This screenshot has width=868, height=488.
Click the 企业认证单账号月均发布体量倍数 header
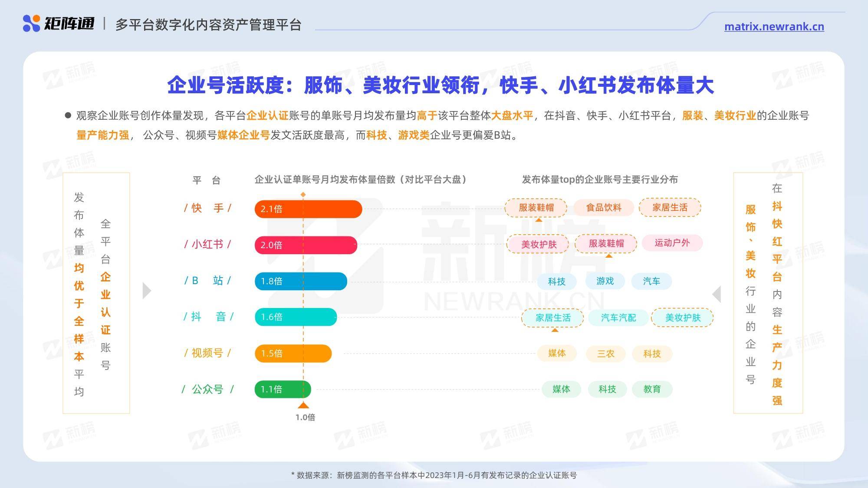point(362,179)
